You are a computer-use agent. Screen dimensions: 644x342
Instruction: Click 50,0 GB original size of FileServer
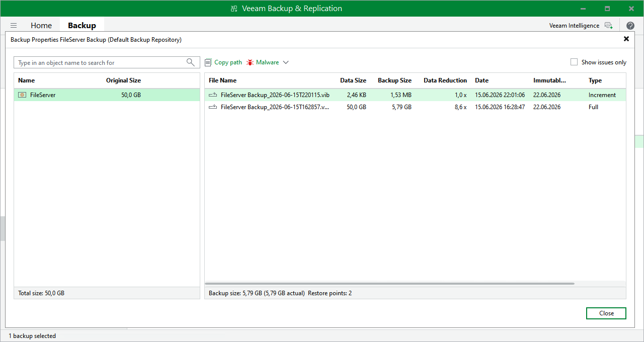[131, 95]
